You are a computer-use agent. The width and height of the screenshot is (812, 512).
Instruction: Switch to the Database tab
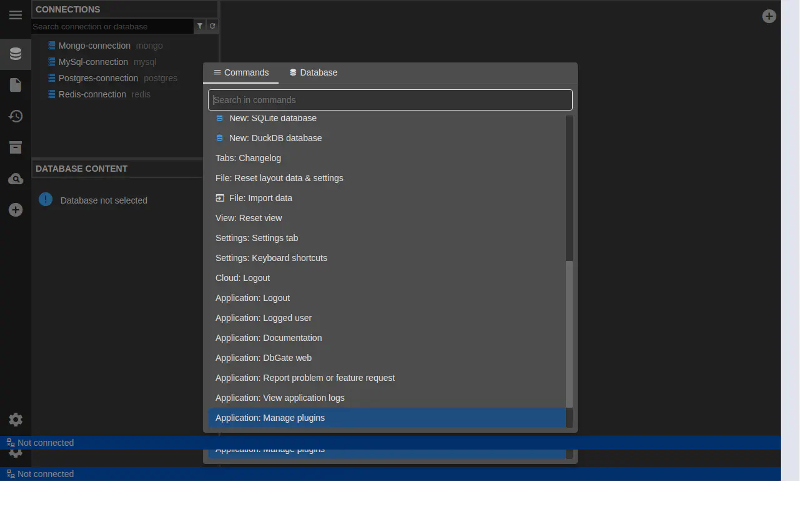pos(313,72)
